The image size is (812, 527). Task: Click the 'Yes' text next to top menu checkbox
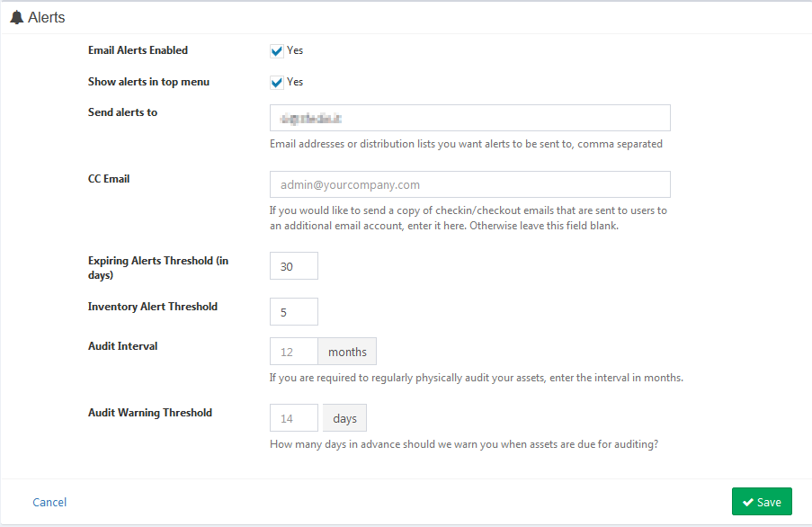295,82
